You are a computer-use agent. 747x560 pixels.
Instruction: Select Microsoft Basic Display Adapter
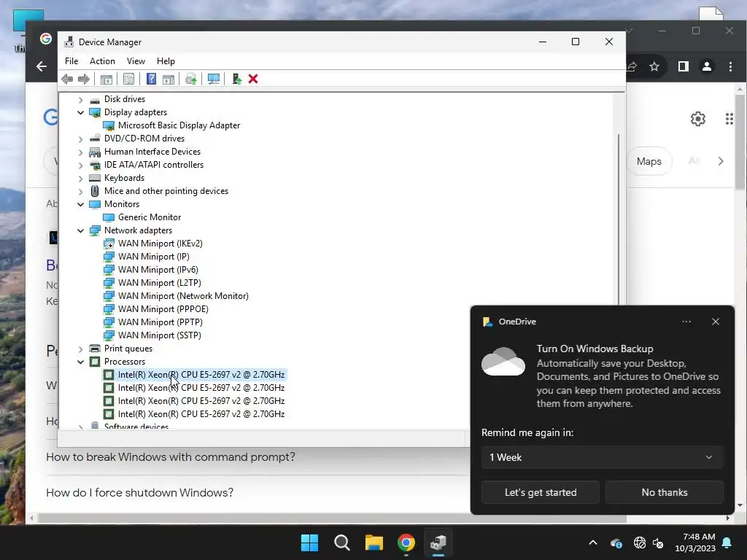click(179, 125)
